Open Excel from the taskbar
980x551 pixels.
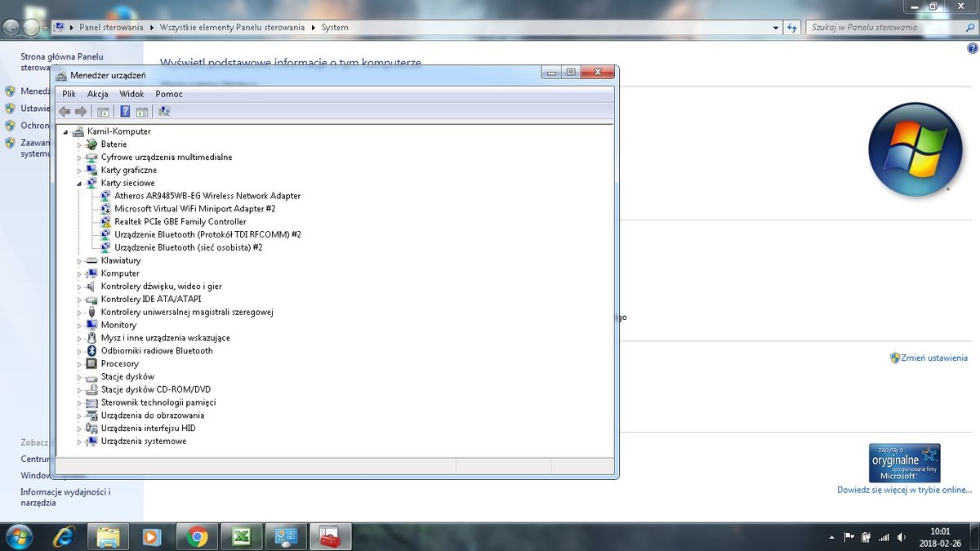pos(241,536)
